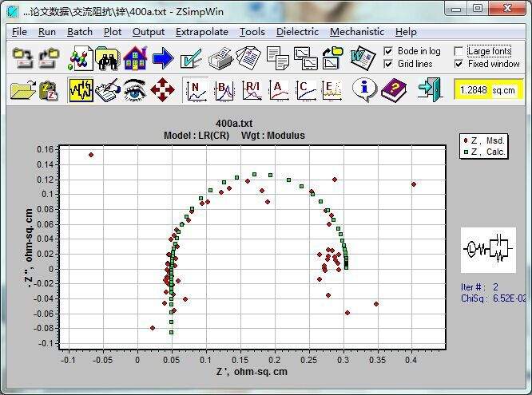The height and width of the screenshot is (395, 532).
Task: Click the Word document export icon
Action: pos(363,58)
